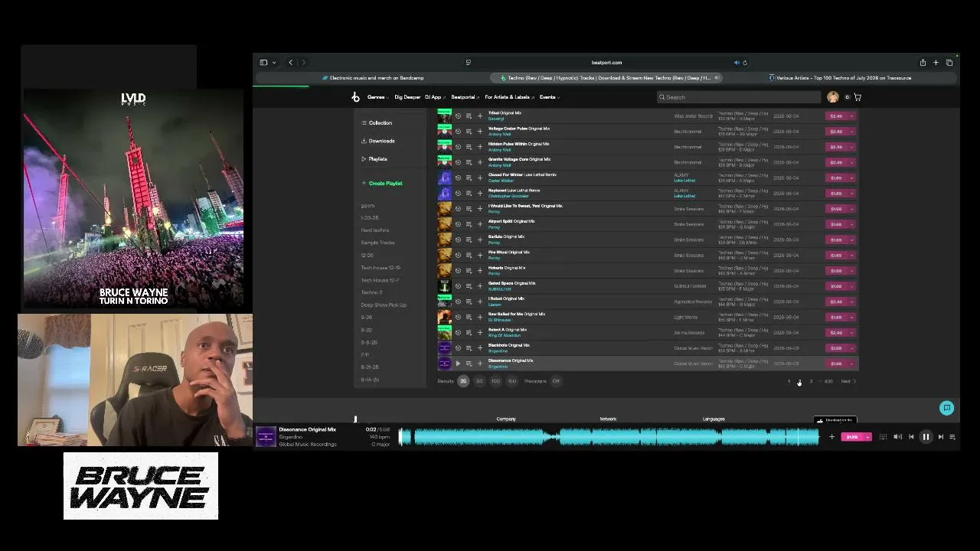Open the Beatportal link
980x551 pixels.
pyautogui.click(x=465, y=97)
